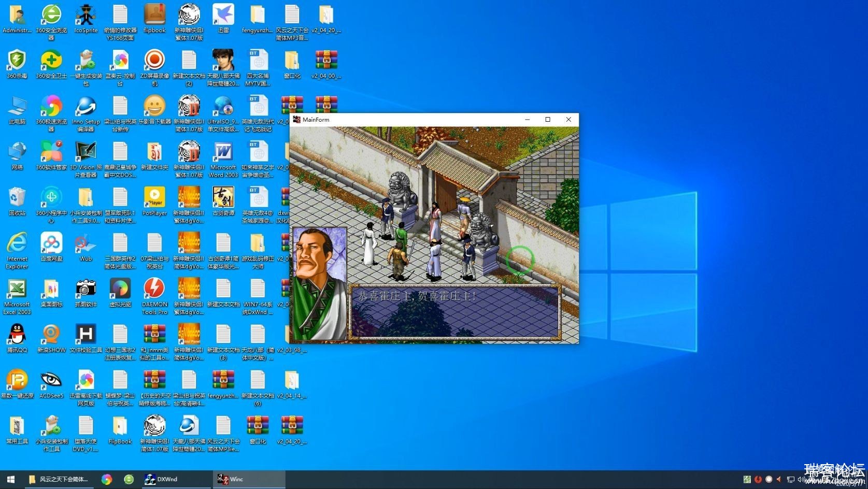Select the 三国群英传2 简体光盘版 file icon
This screenshot has height=489, width=868.
tap(120, 250)
